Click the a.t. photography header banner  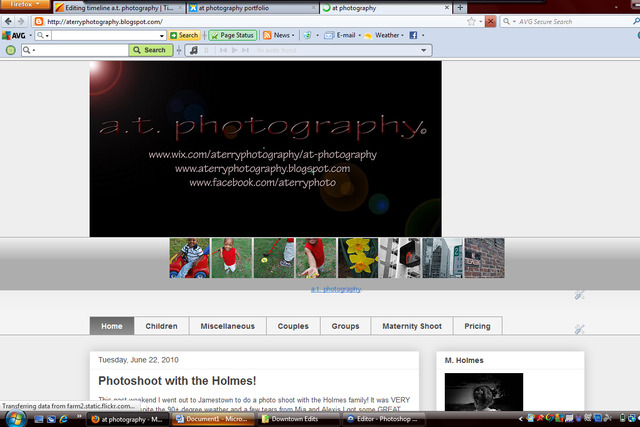(x=266, y=149)
